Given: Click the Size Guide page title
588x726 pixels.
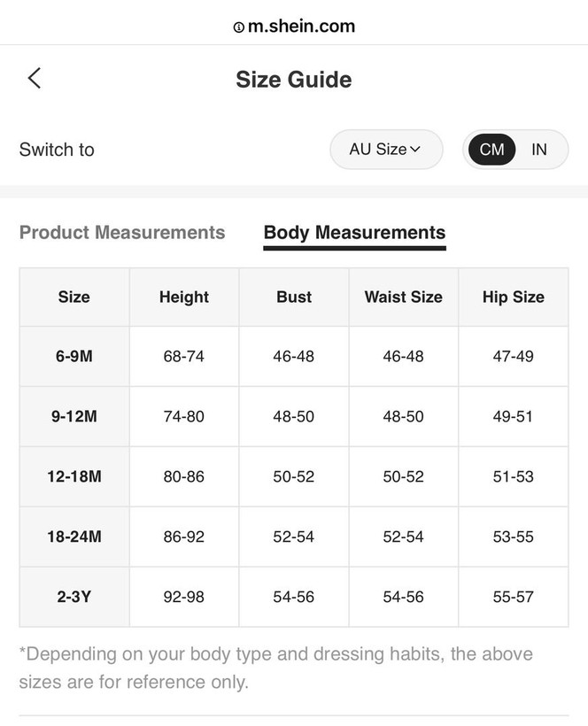Looking at the screenshot, I should [294, 79].
